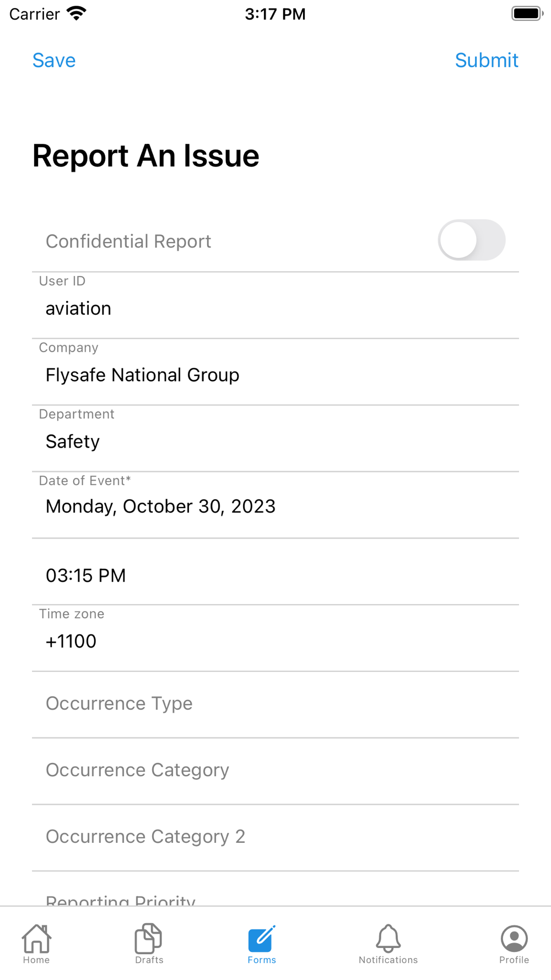This screenshot has width=551, height=980.
Task: Submit the issue report
Action: pos(487,60)
